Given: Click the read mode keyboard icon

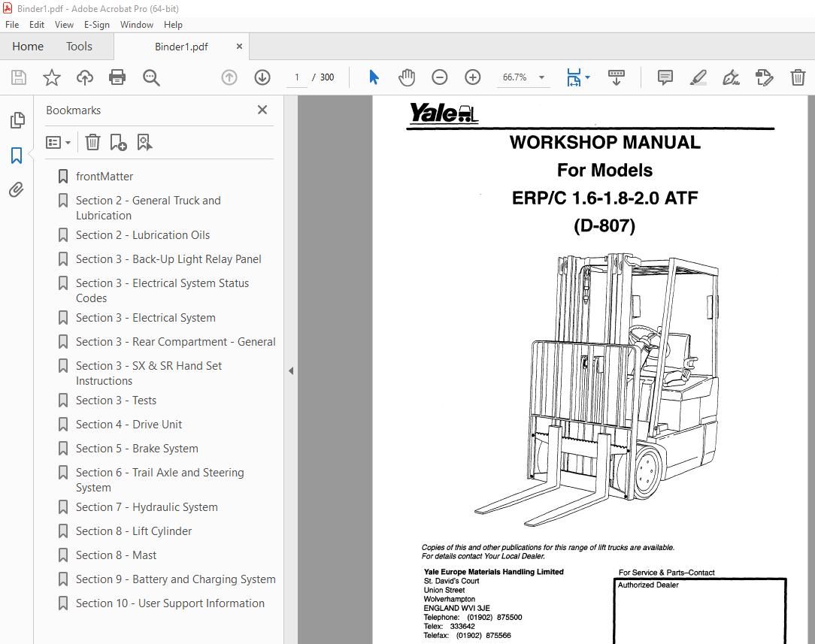Looking at the screenshot, I should click(617, 77).
